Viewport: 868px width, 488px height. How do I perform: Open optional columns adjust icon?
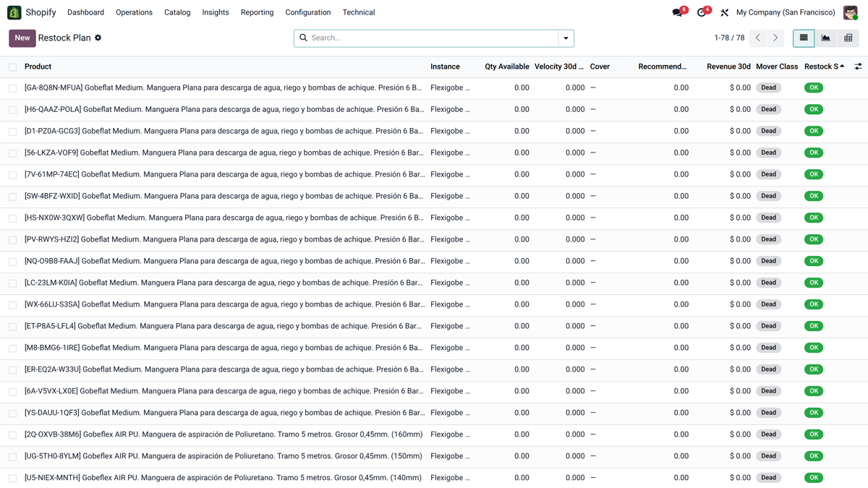(858, 67)
